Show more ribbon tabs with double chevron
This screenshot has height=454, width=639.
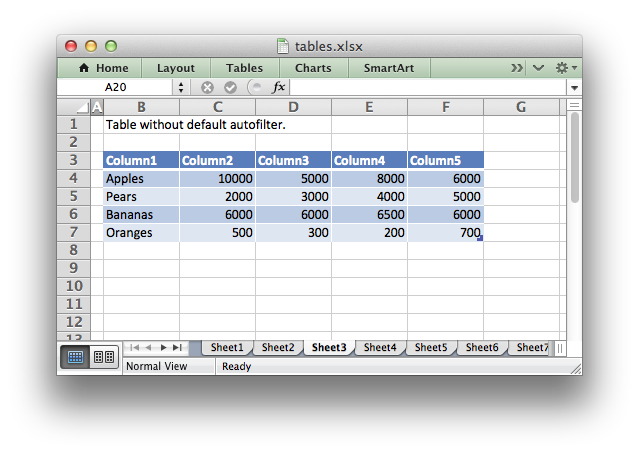tap(517, 68)
